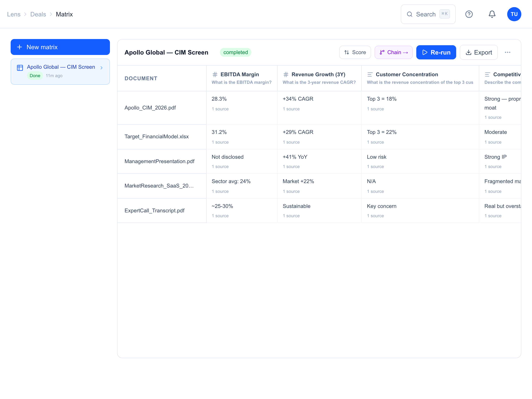The width and height of the screenshot is (532, 399).
Task: Focus the Search field
Action: [428, 14]
